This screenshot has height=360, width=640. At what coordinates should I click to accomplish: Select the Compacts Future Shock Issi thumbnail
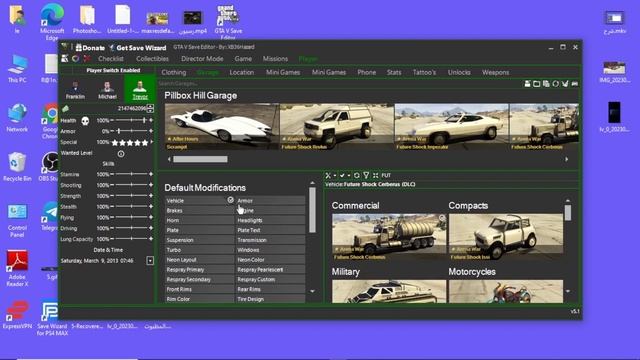[x=505, y=237]
